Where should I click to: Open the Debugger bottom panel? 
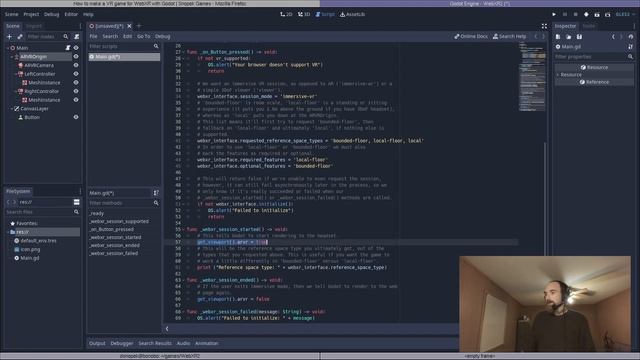(x=122, y=343)
